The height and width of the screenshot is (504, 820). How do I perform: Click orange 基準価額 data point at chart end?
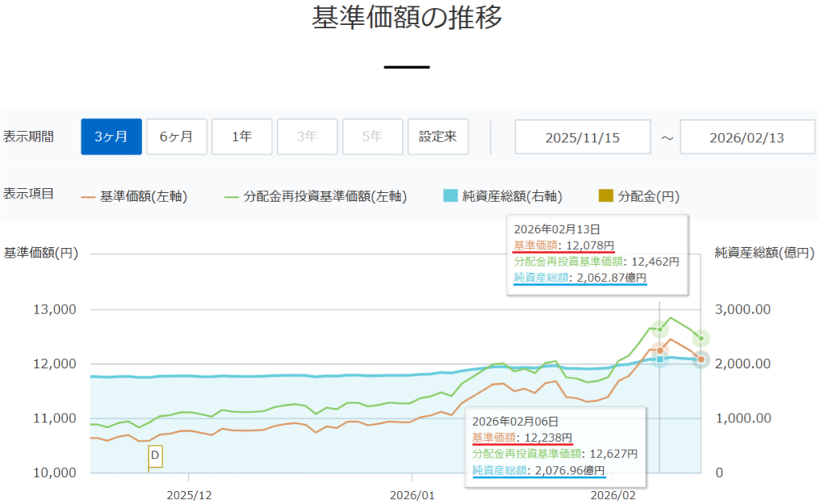click(x=701, y=359)
